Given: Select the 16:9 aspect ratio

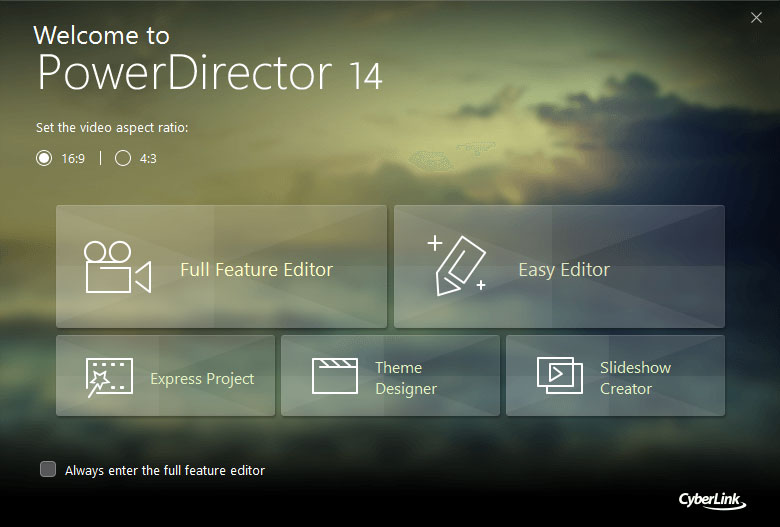Looking at the screenshot, I should pyautogui.click(x=44, y=158).
